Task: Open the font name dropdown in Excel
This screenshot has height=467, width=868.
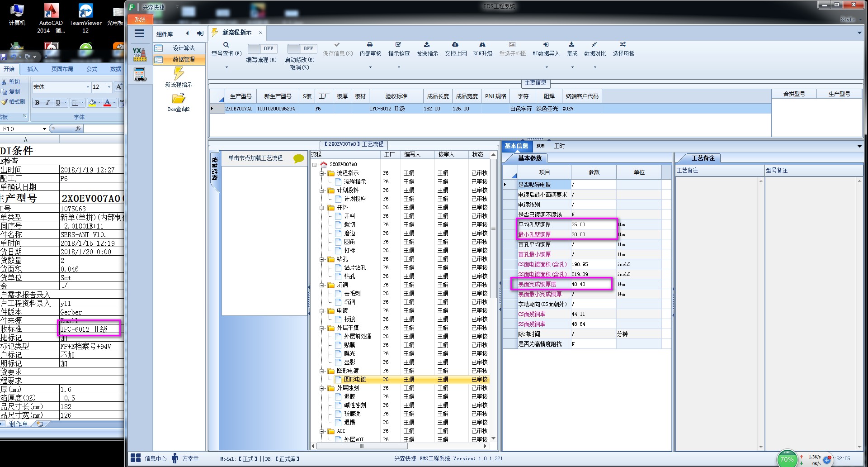Action: tap(88, 87)
